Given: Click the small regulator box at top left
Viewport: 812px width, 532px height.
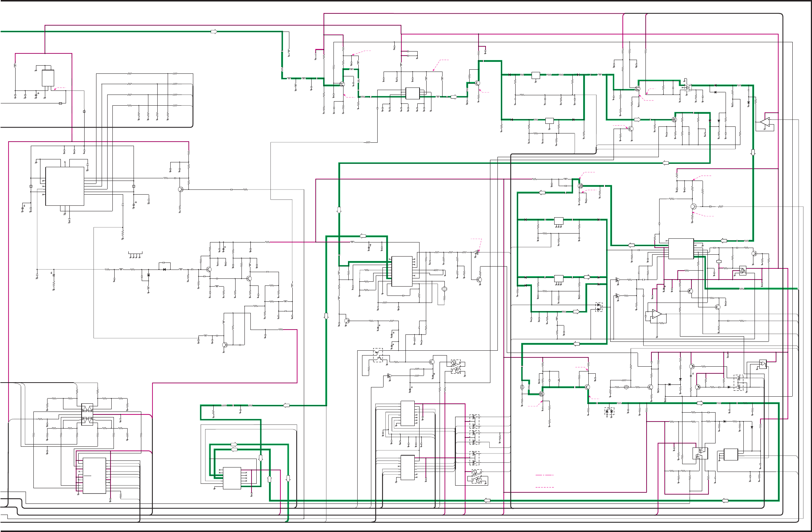Looking at the screenshot, I should coord(48,78).
